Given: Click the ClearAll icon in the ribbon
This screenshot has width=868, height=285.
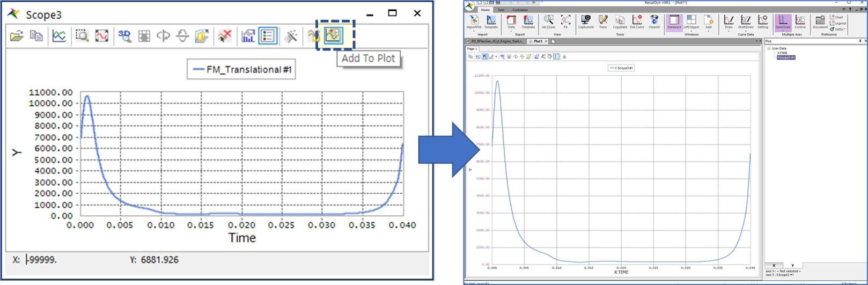Looking at the screenshot, I should pyautogui.click(x=654, y=21).
